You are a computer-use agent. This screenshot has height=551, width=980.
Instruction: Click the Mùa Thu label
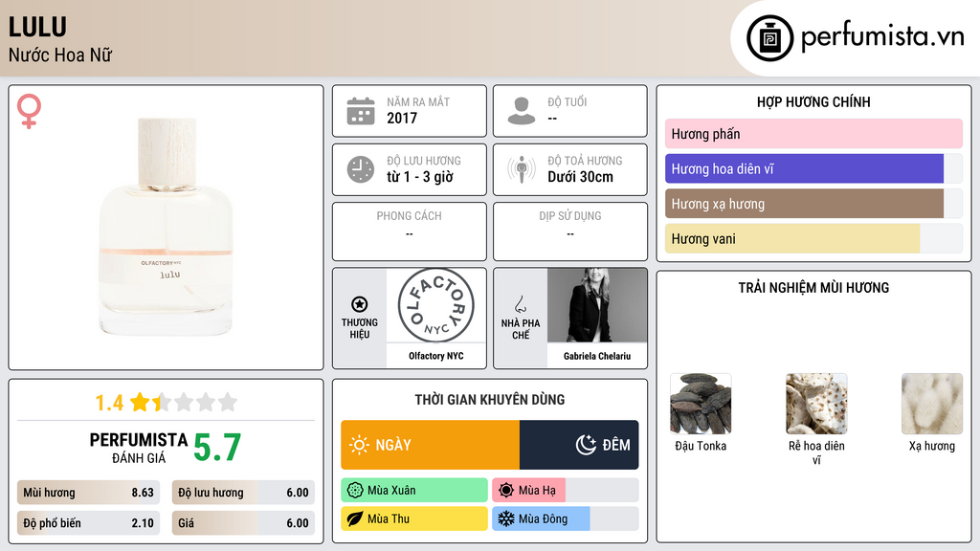coord(389,518)
